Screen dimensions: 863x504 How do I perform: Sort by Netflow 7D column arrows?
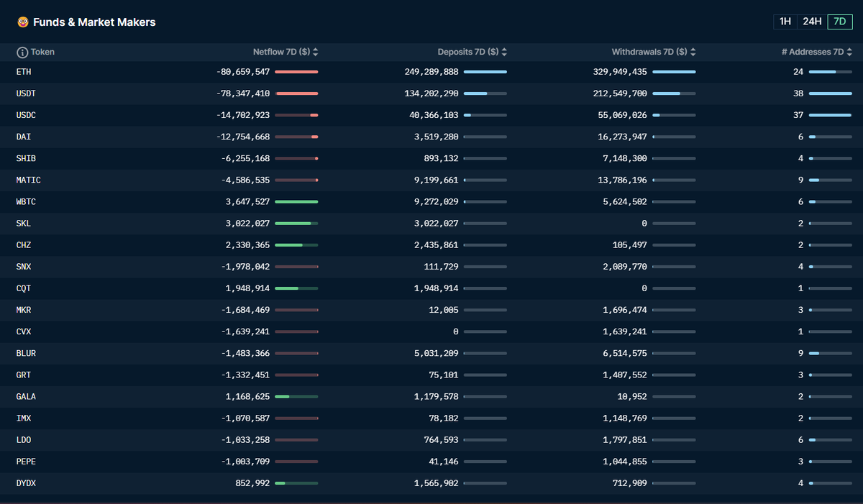coord(316,52)
